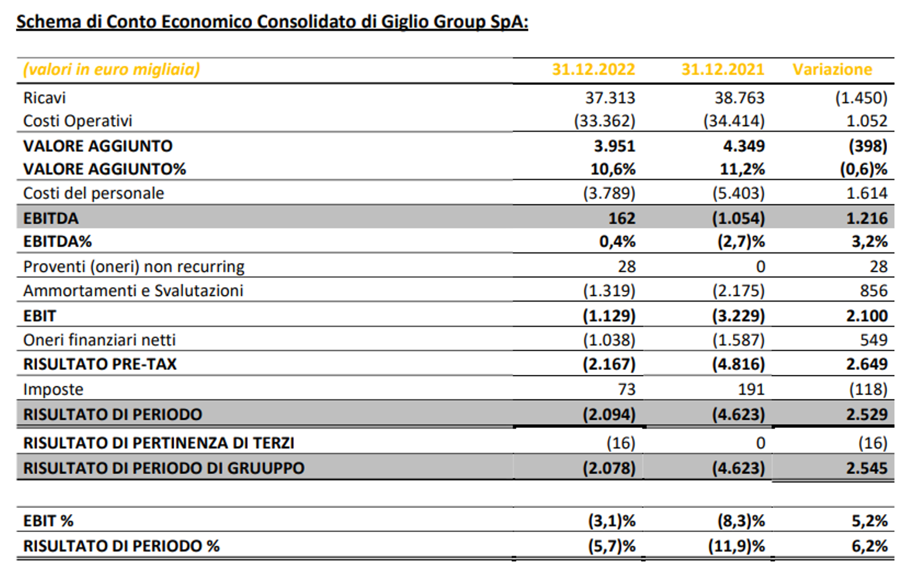Click the "Oneri finanziari netti" label

pos(99,340)
